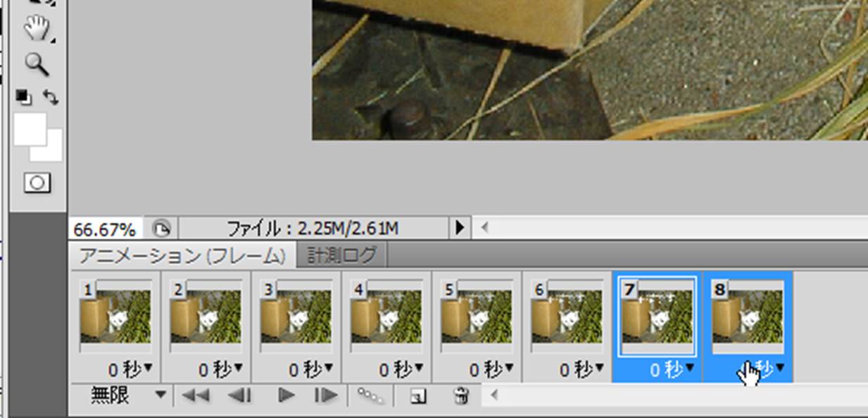Swap foreground and background colors

tap(51, 96)
